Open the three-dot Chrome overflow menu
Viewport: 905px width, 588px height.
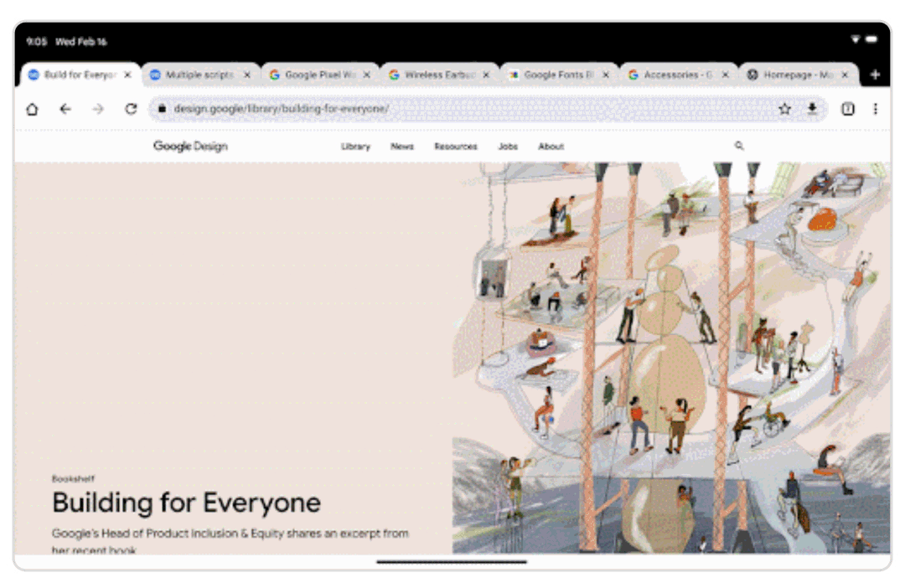[x=875, y=109]
